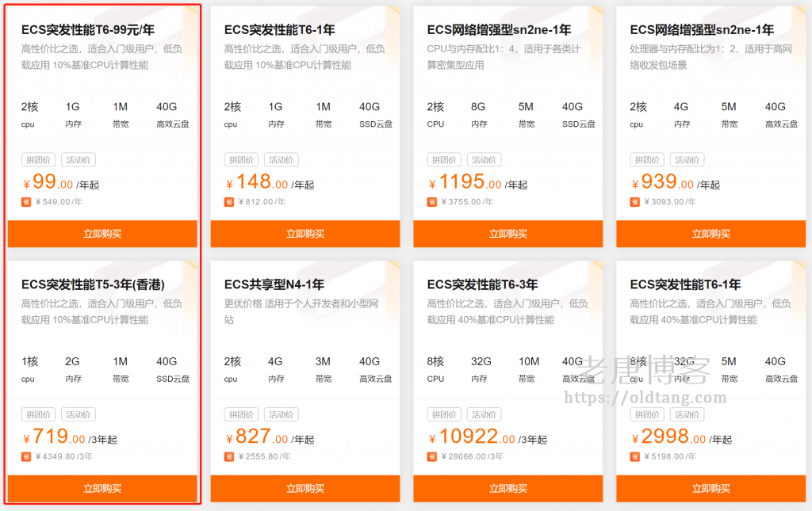Open the ECS共享型N4-1年 title

pos(274,284)
